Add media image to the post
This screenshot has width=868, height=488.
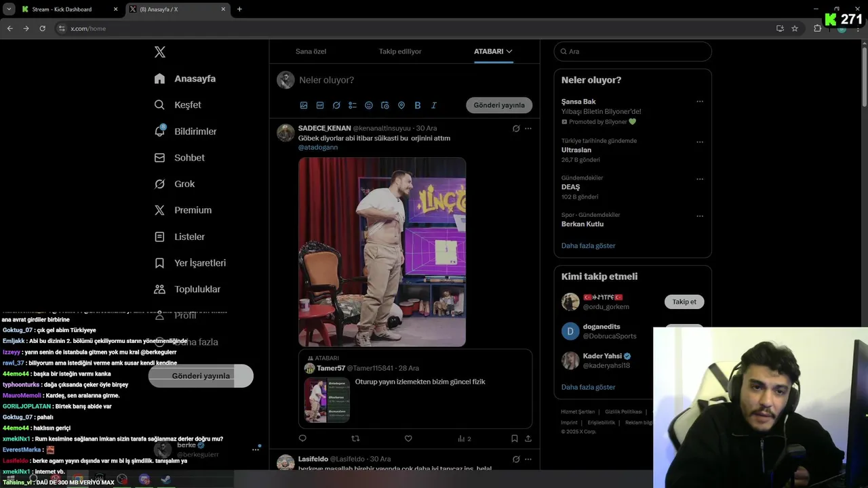point(304,105)
